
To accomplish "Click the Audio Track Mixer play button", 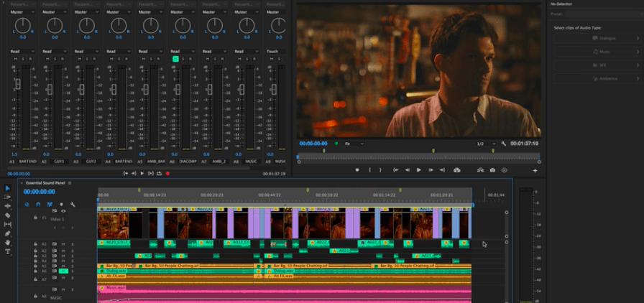I will [x=142, y=173].
